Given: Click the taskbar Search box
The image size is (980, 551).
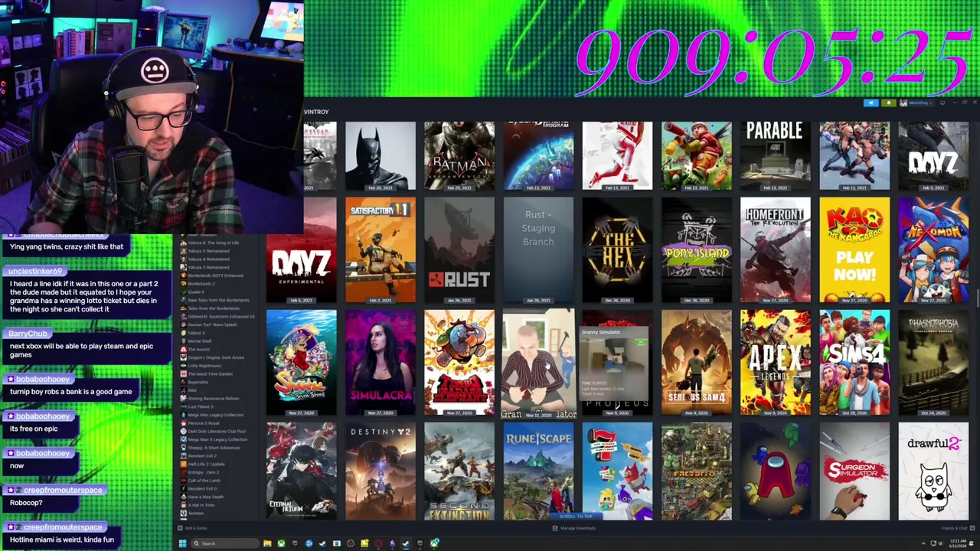Looking at the screenshot, I should coord(225,543).
